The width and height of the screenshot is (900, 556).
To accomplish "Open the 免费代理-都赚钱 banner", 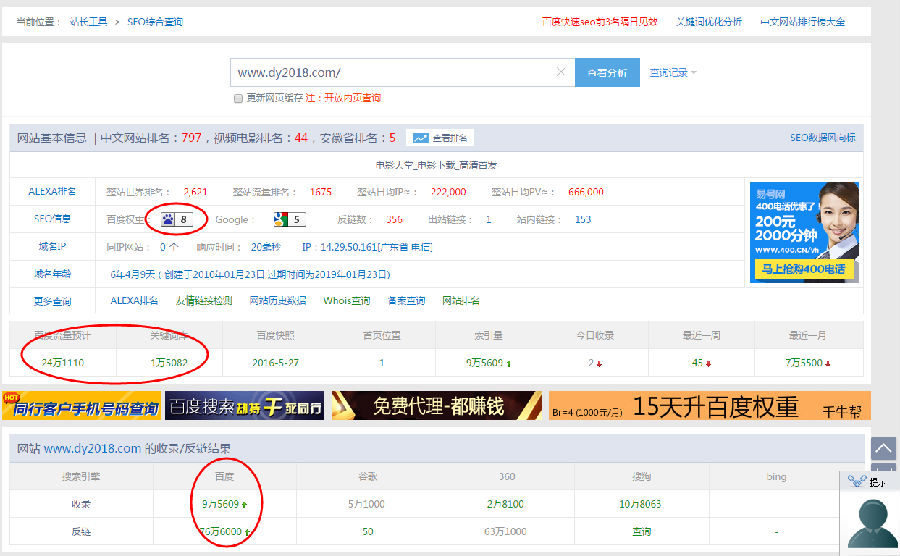I will [x=437, y=406].
